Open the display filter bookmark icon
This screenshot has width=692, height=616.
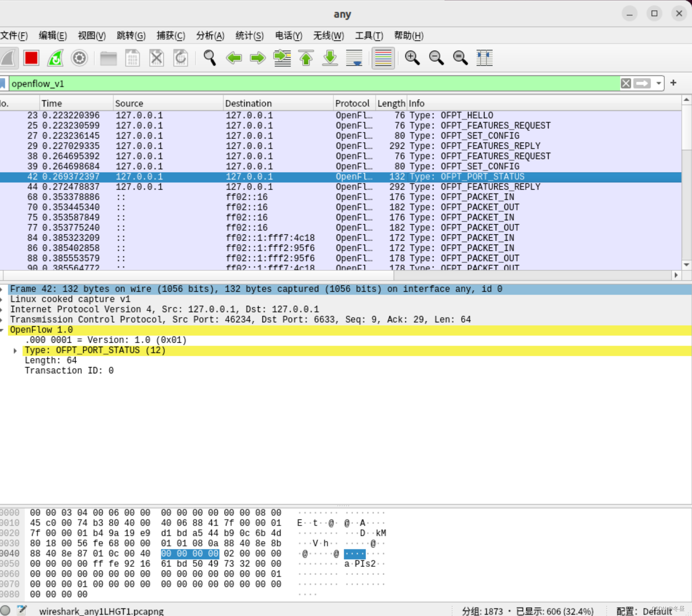[2, 84]
